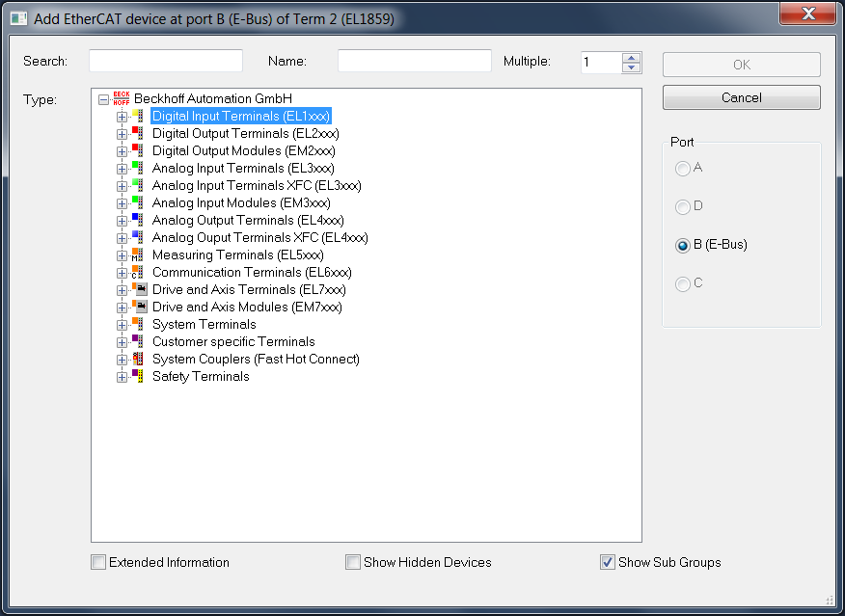Image resolution: width=845 pixels, height=616 pixels.
Task: Click the red Digital Output Terminals icon
Action: click(137, 133)
